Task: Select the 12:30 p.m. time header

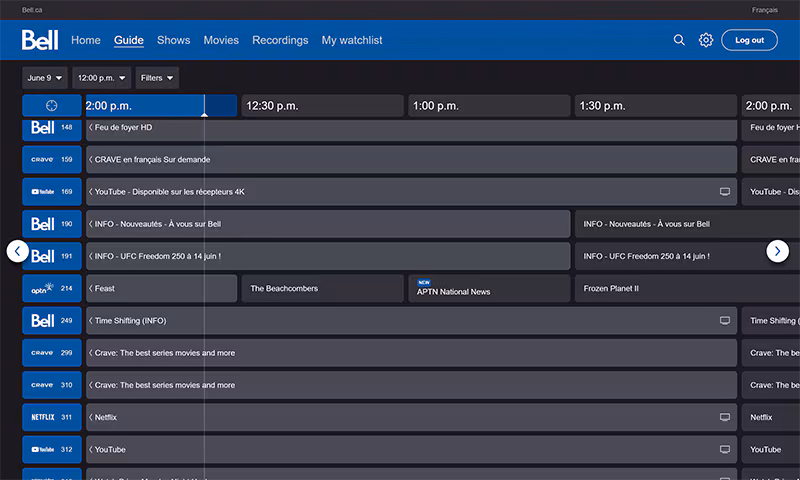Action: point(322,106)
